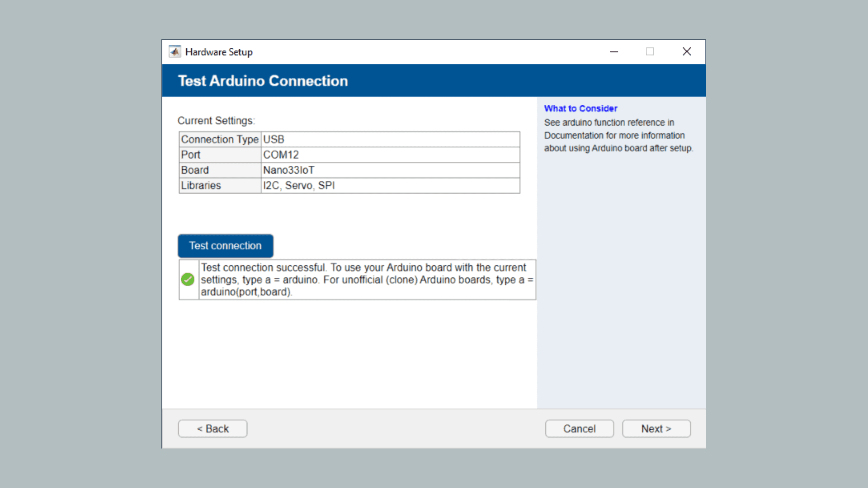Click the Test Arduino Connection header
The height and width of the screenshot is (488, 868).
pyautogui.click(x=263, y=81)
